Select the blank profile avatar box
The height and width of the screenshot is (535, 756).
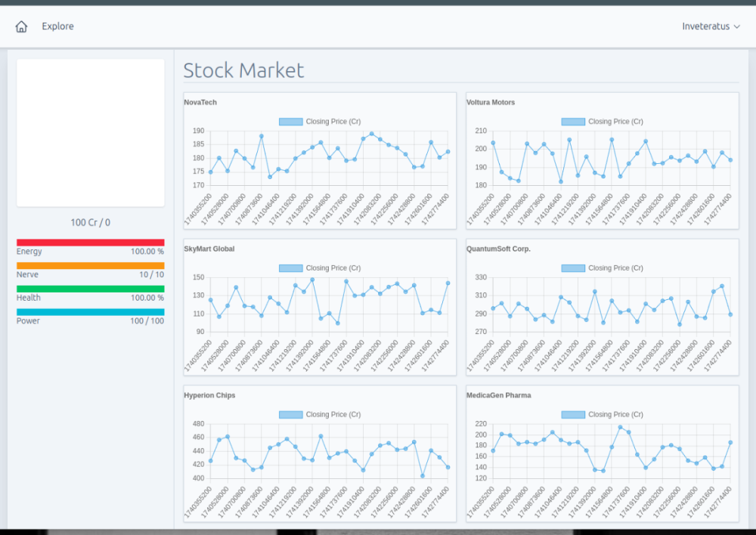coord(90,132)
